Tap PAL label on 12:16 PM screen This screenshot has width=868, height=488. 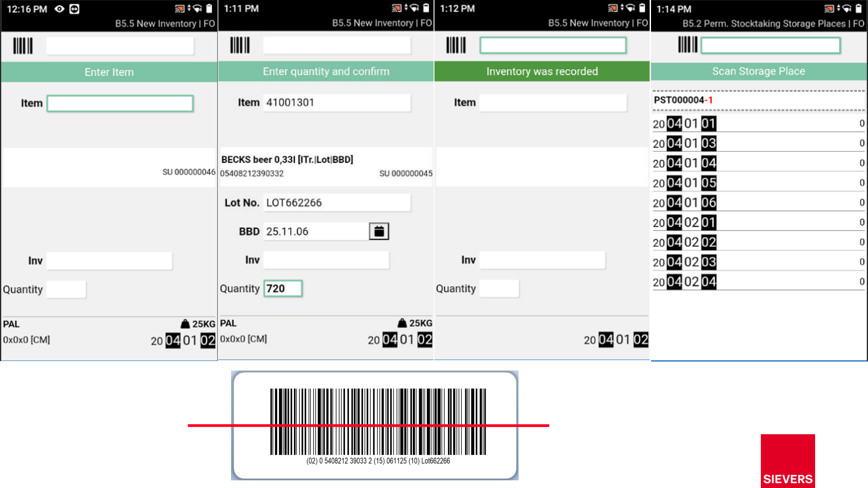pos(11,324)
